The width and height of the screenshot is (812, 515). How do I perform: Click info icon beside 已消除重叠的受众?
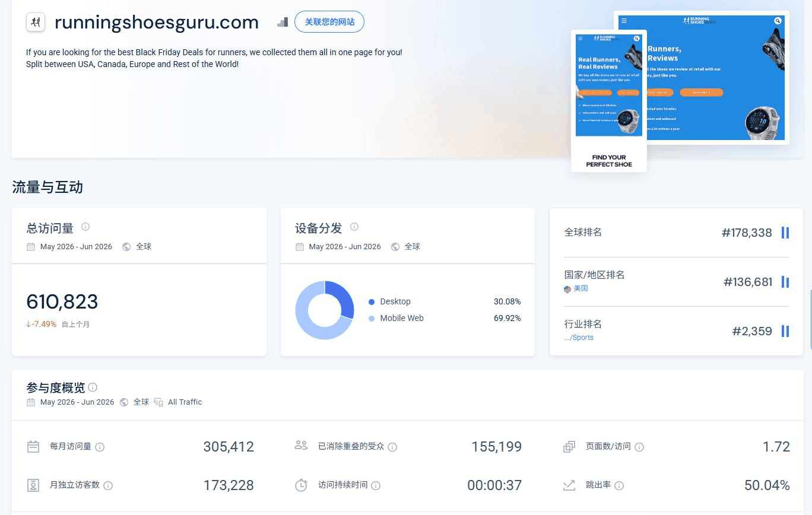392,447
